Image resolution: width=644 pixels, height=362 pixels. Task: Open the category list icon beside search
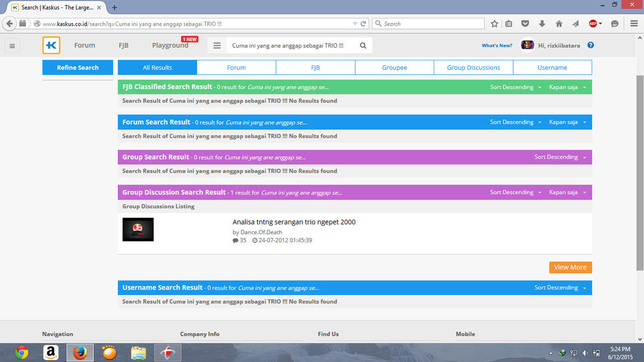(217, 45)
